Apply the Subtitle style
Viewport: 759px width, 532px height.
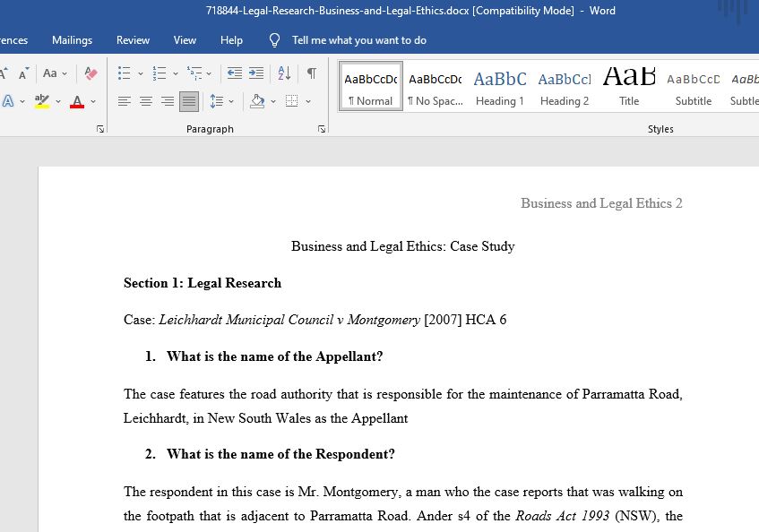694,87
